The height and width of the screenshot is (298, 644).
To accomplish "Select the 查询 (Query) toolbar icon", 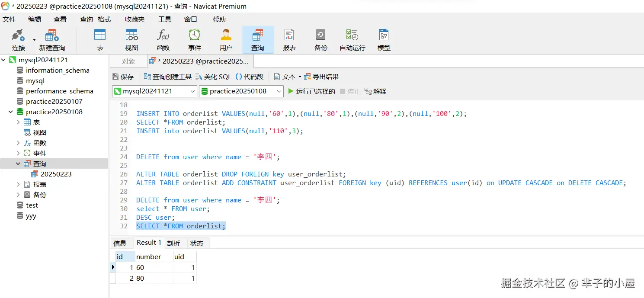I will (x=258, y=40).
